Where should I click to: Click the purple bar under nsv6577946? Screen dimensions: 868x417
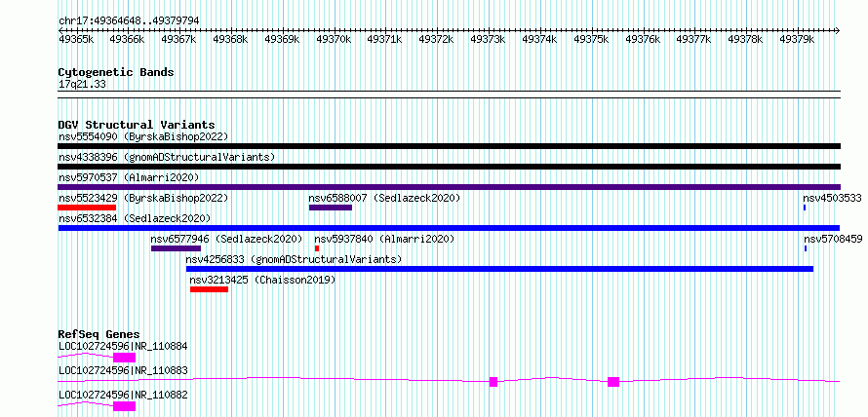176,248
